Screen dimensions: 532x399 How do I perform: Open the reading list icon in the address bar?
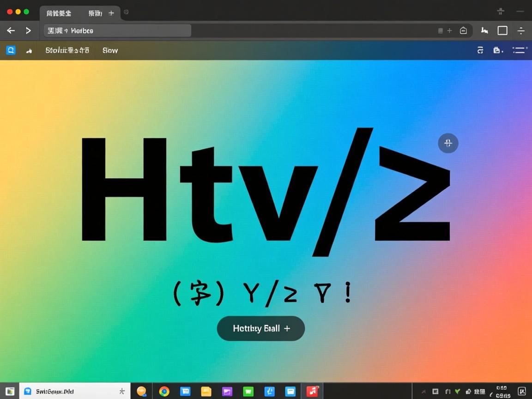[x=440, y=30]
